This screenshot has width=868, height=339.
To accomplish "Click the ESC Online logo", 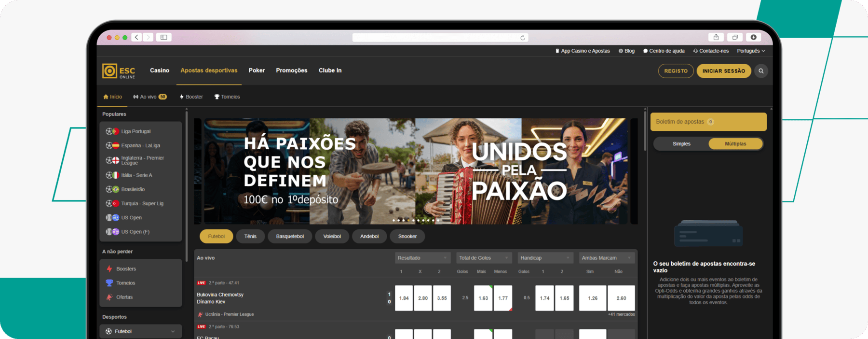I will coord(119,71).
